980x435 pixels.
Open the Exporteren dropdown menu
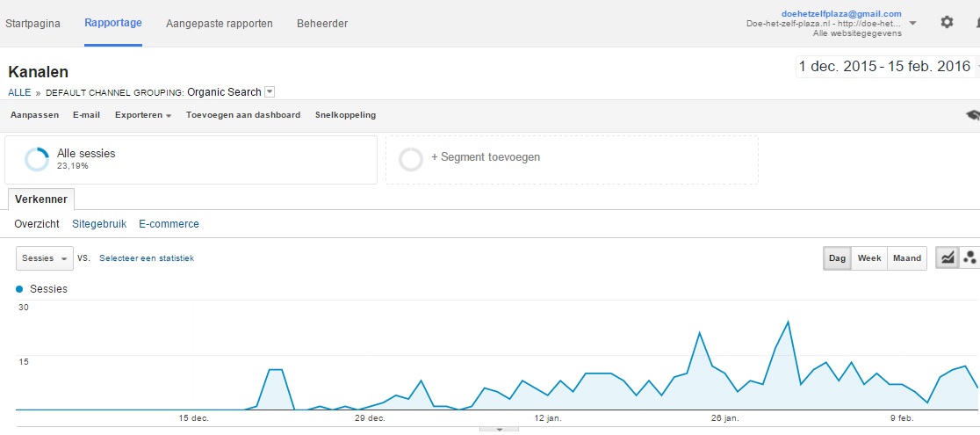pos(143,115)
